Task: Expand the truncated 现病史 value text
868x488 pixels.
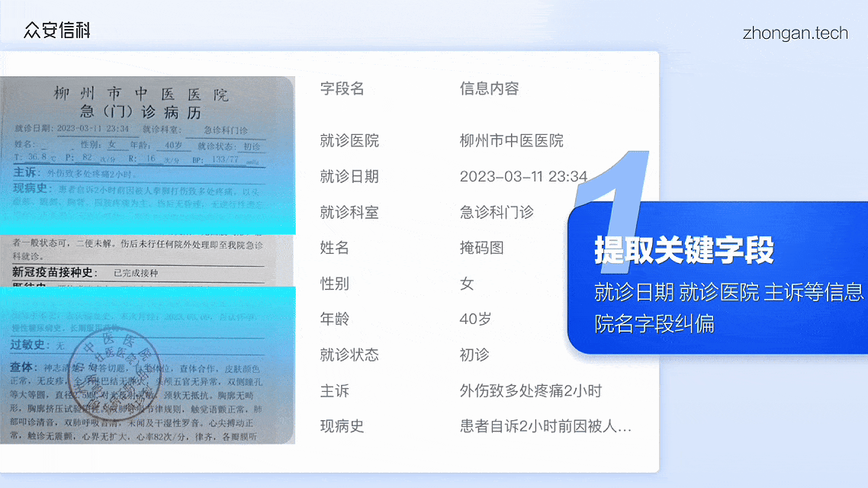Action: tap(545, 426)
